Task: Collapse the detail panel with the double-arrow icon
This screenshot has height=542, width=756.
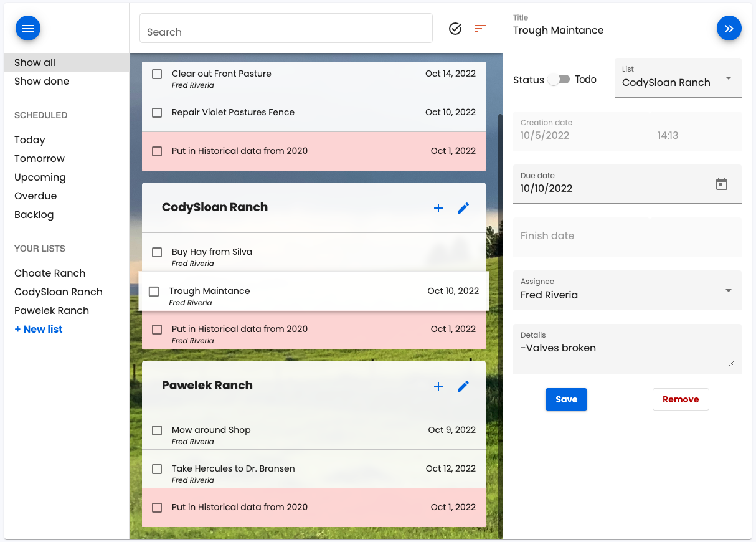Action: click(729, 28)
